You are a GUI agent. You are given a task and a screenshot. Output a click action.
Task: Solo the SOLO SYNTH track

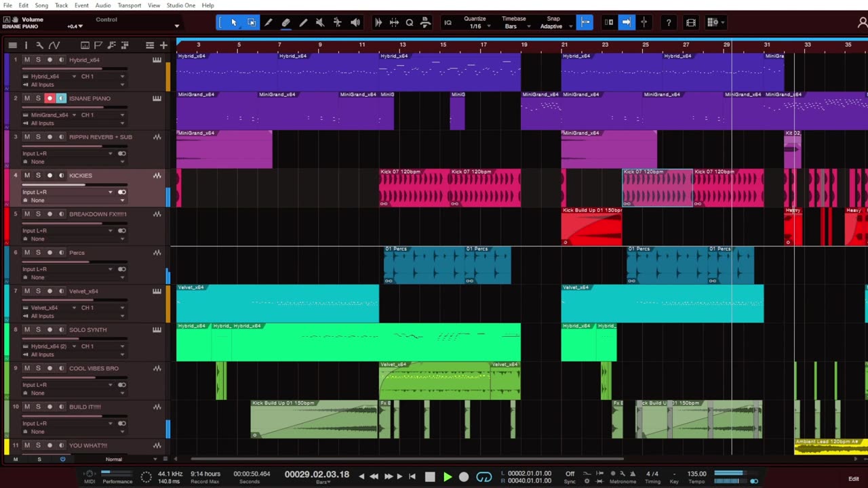pyautogui.click(x=38, y=330)
